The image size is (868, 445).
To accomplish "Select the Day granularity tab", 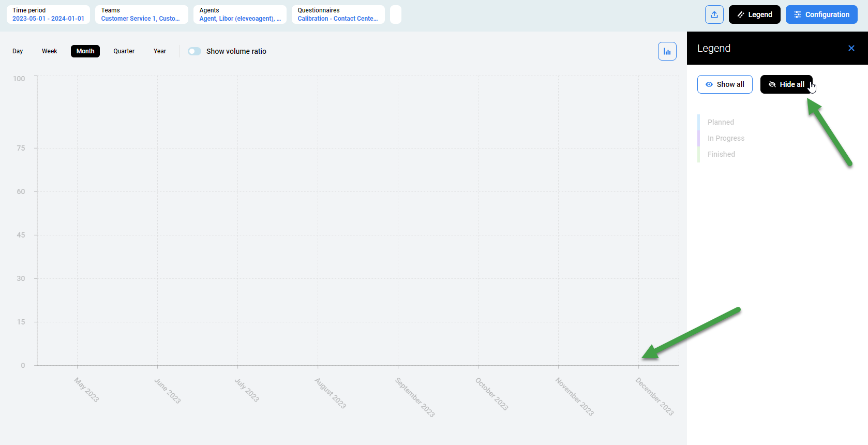I will (18, 51).
